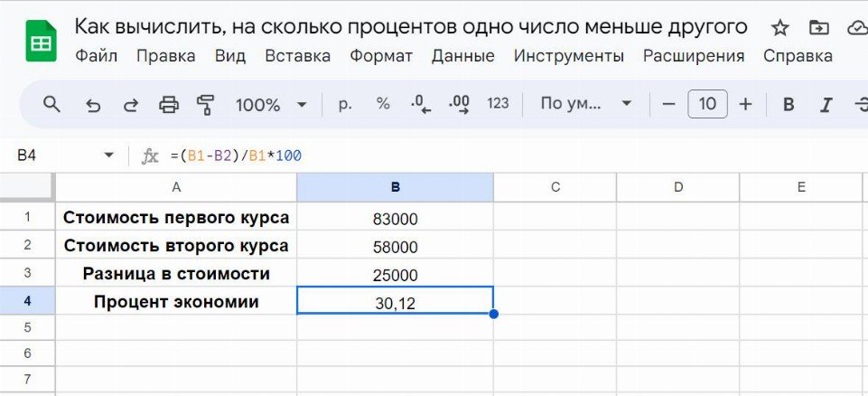Star this spreadsheet document

click(x=780, y=27)
